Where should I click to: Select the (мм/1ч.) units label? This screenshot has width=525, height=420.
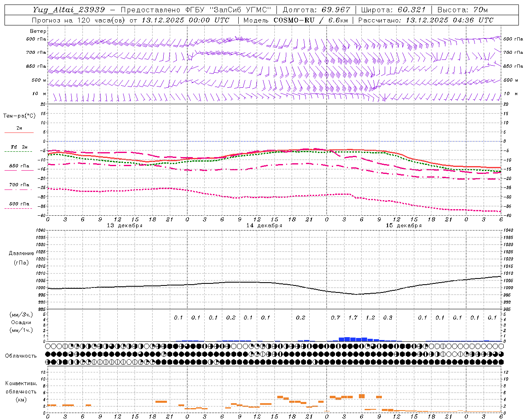[x=21, y=330]
